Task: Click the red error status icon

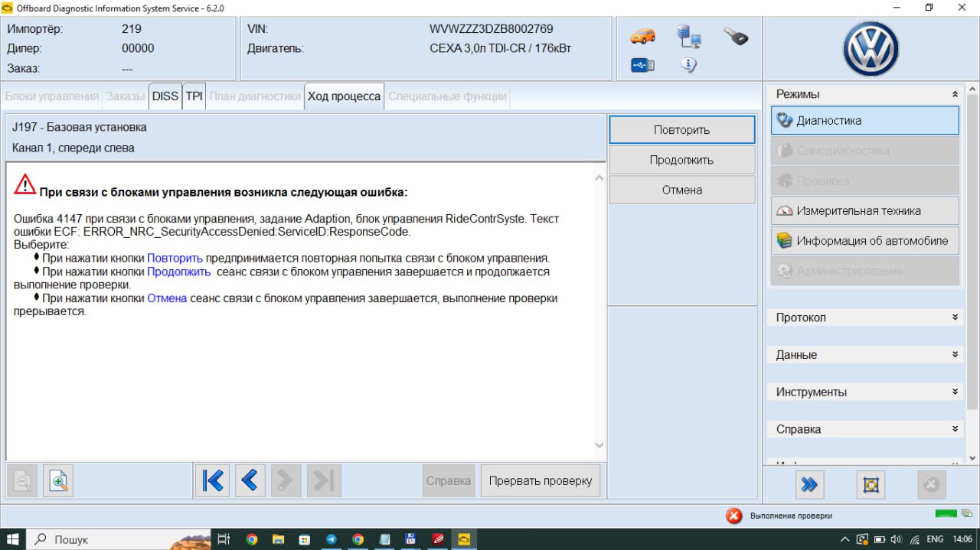Action: click(734, 516)
